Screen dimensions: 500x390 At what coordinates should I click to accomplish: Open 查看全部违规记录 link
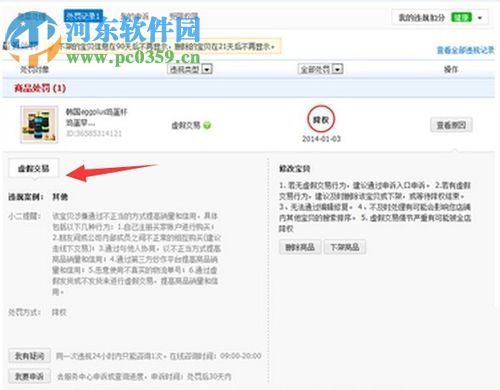465,50
